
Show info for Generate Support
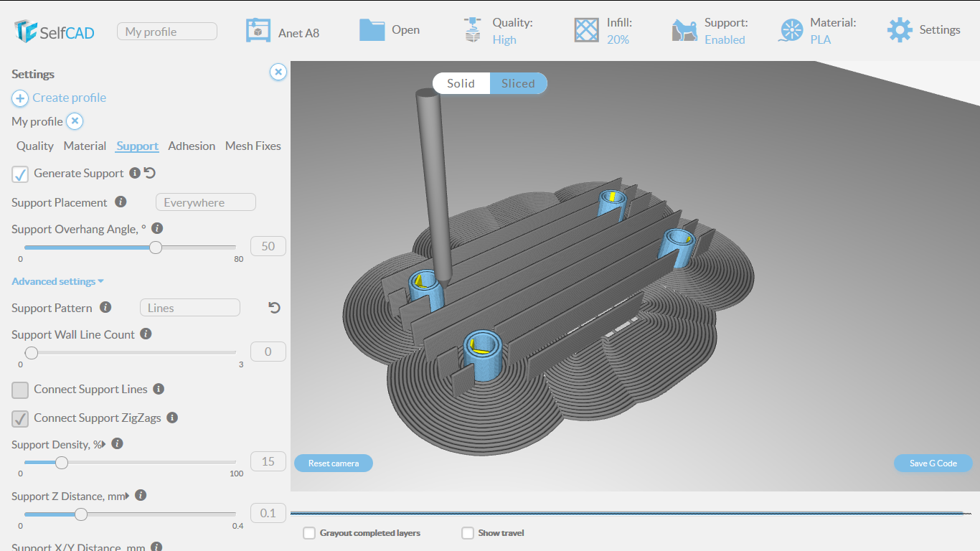[134, 173]
